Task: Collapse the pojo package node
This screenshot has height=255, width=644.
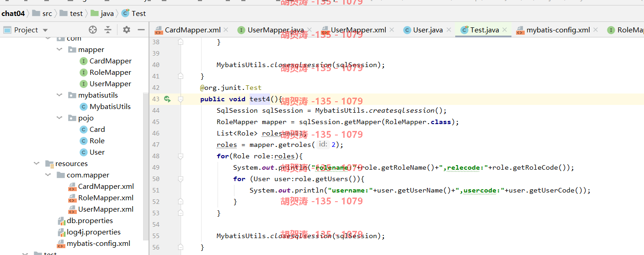Action: (x=59, y=118)
